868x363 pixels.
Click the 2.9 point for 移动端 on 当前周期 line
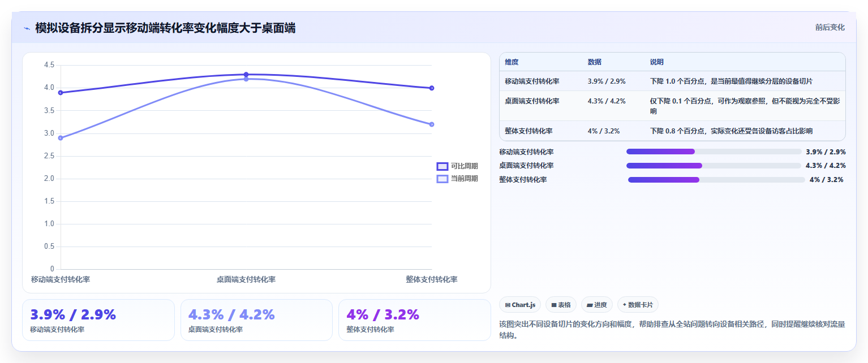tap(61, 138)
